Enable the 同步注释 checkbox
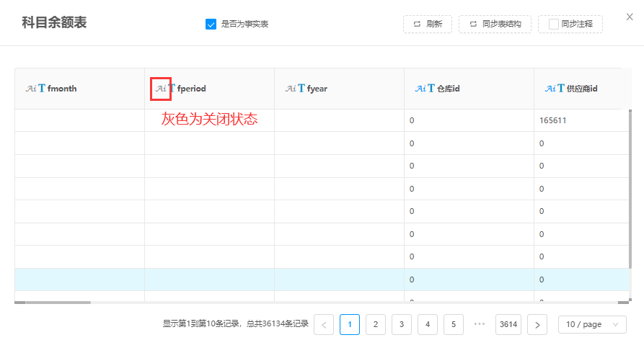644x353 pixels. [x=554, y=24]
